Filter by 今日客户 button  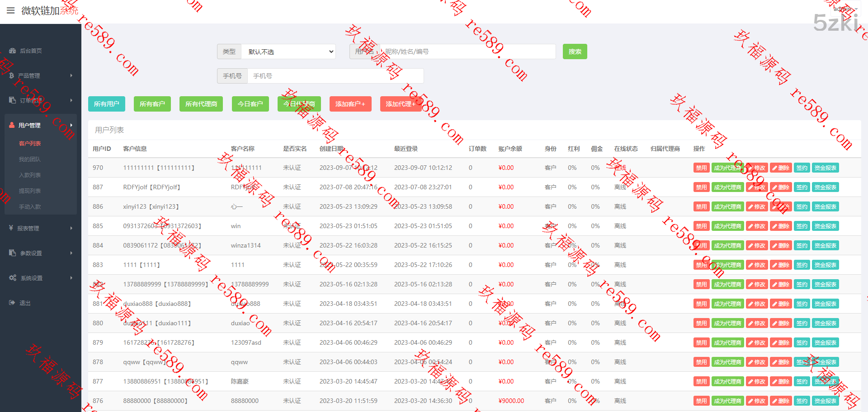(250, 104)
